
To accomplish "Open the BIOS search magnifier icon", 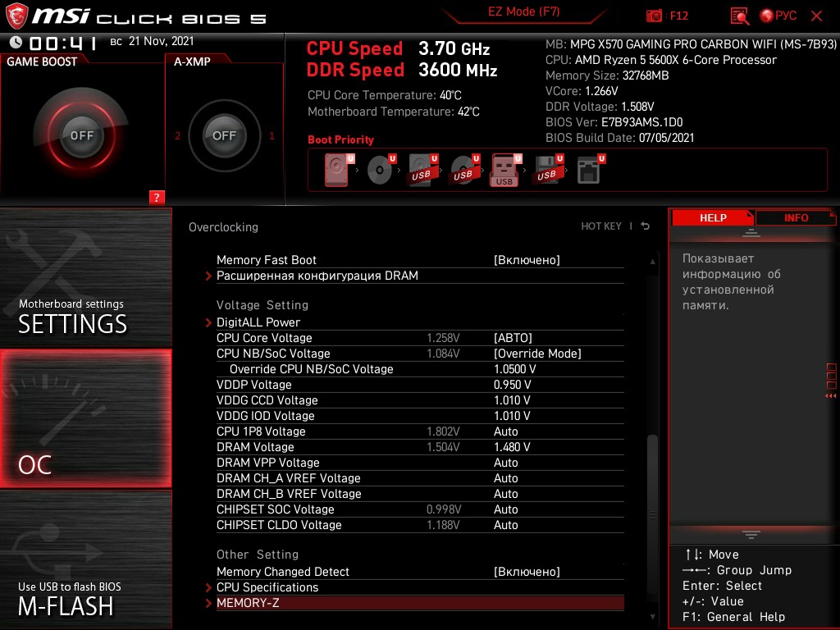I will tap(740, 16).
